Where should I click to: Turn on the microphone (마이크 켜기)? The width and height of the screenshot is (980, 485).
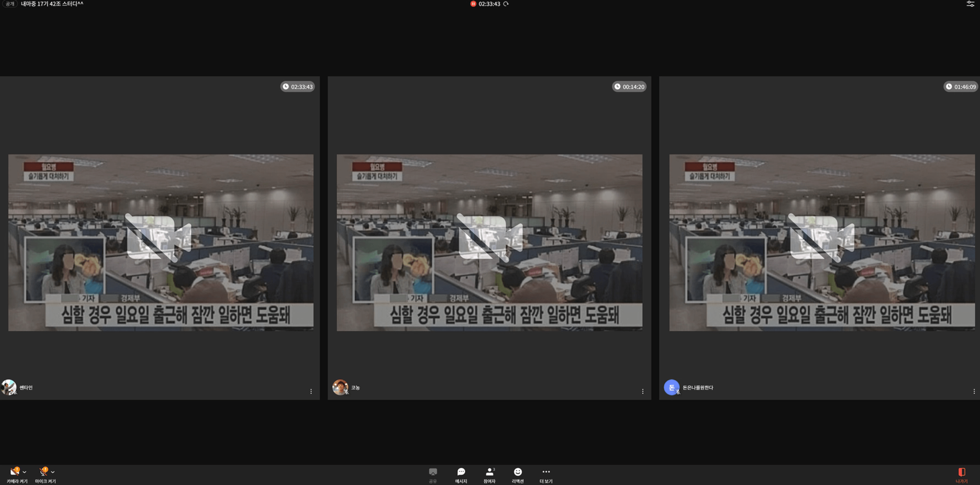44,472
